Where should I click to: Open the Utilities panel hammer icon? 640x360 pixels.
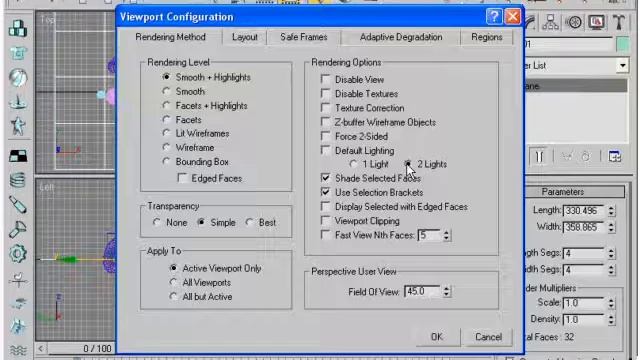(619, 22)
